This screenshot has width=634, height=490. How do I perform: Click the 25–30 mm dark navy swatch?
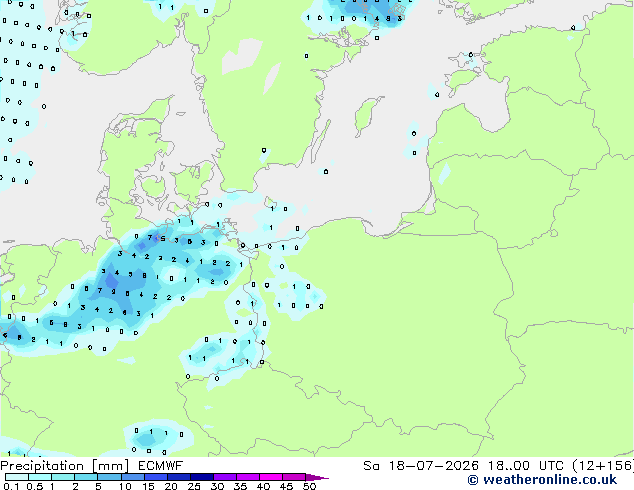point(202,477)
